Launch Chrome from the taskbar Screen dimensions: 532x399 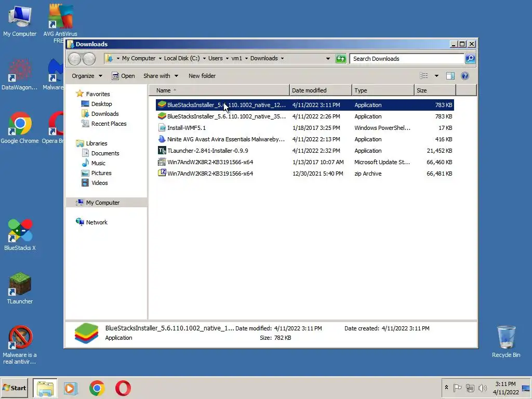(97, 388)
